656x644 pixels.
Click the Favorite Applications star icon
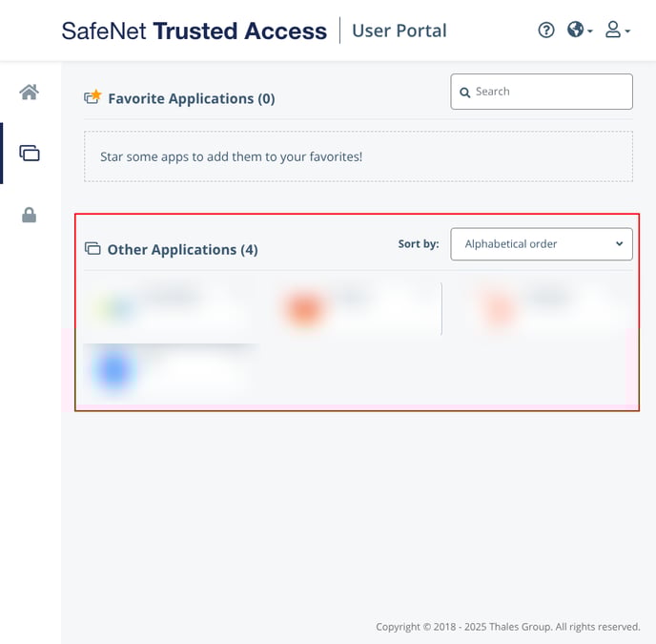pyautogui.click(x=92, y=97)
